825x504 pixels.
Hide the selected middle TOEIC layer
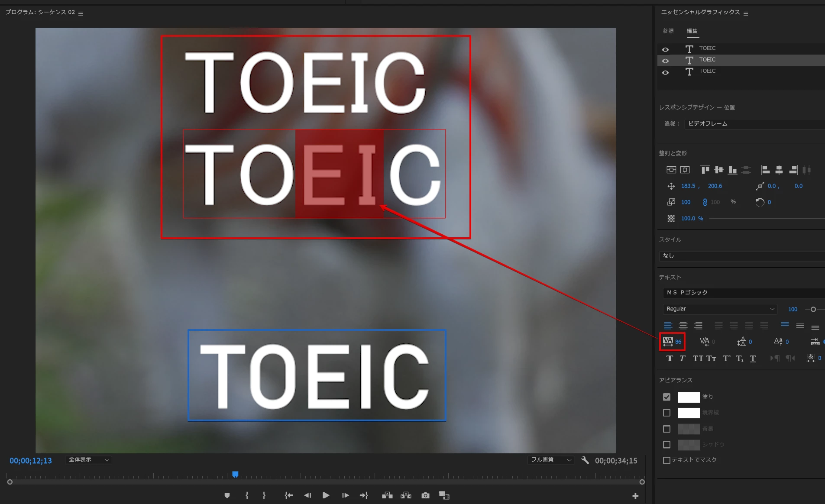pos(665,61)
